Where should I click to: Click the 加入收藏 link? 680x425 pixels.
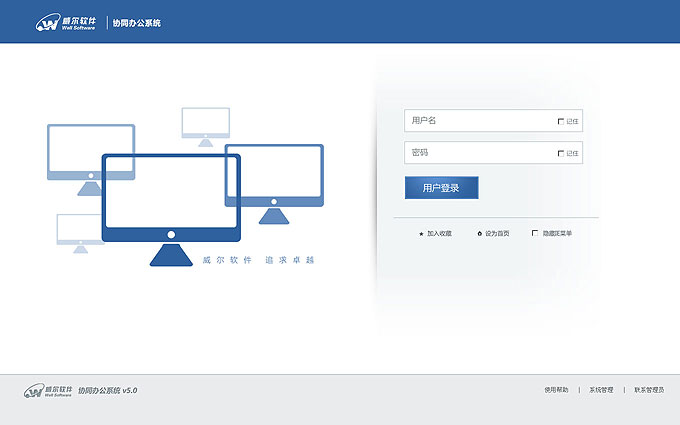[x=439, y=233]
